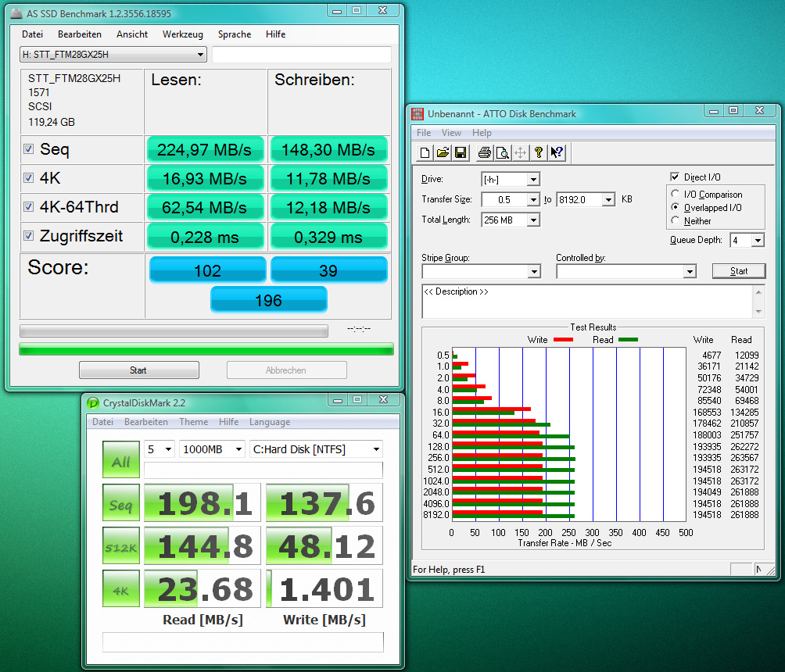Open the Ansicht menu
This screenshot has width=785, height=672.
(x=132, y=34)
